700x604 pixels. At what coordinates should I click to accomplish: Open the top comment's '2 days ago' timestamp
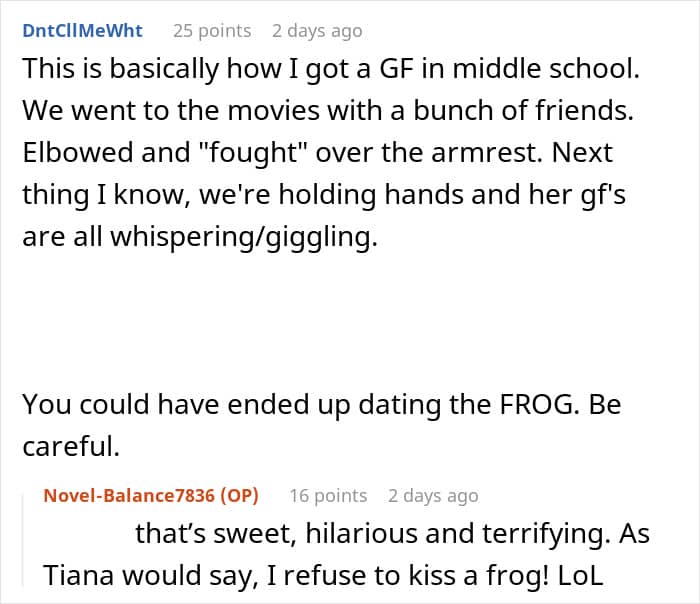click(317, 30)
